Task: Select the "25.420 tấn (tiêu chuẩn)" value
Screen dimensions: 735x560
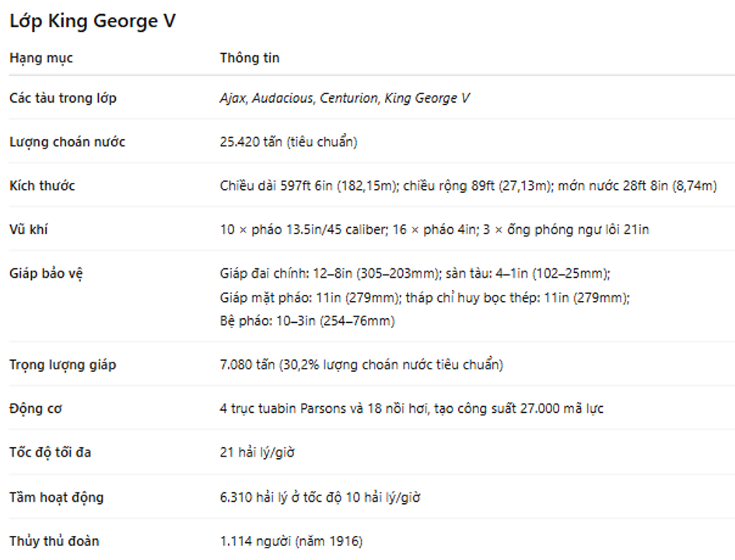Action: click(x=289, y=142)
